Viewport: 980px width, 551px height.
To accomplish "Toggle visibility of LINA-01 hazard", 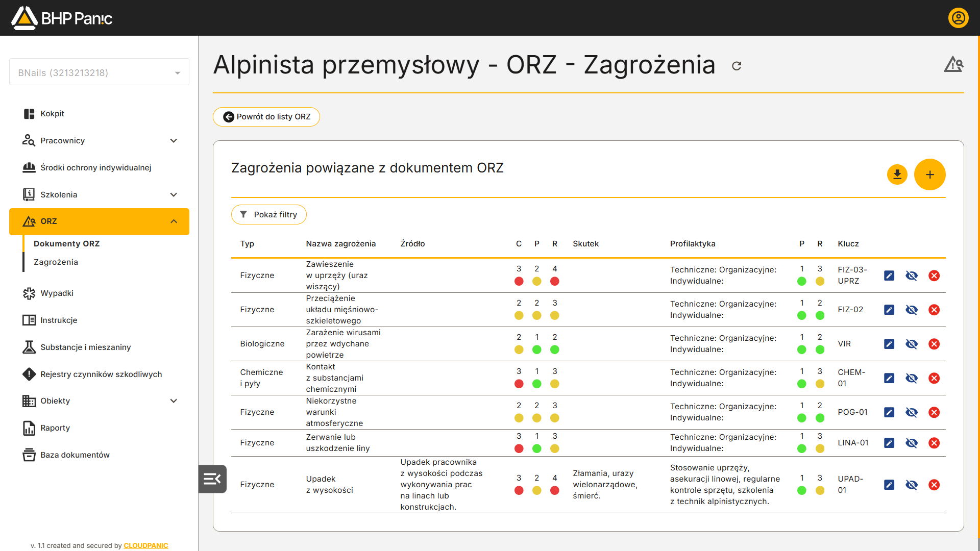I will (x=912, y=443).
